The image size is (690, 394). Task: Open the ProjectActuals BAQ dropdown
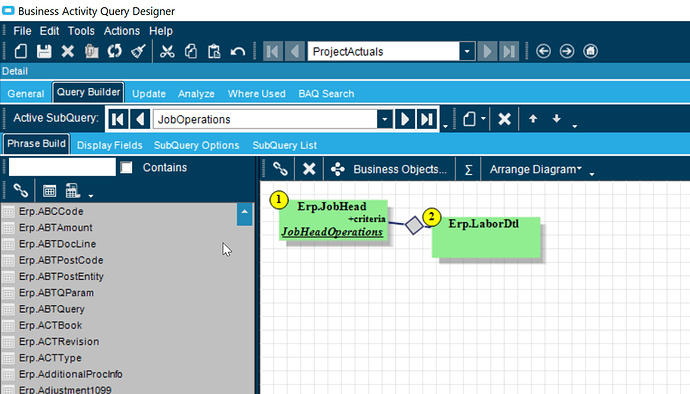(x=467, y=52)
